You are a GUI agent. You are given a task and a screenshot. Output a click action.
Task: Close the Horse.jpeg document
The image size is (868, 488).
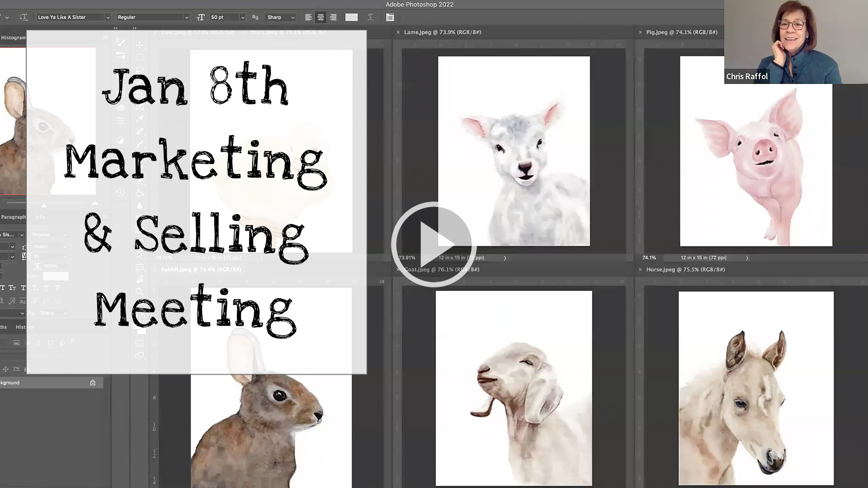[x=640, y=269]
